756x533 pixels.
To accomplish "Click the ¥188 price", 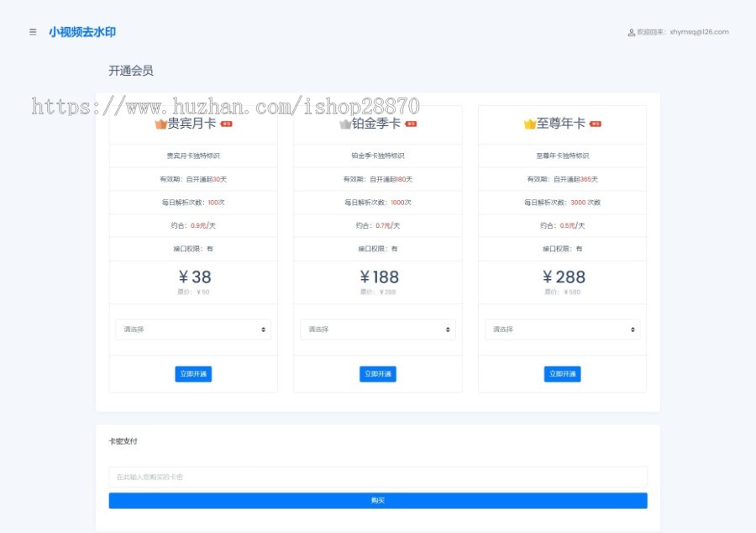I will (x=379, y=277).
